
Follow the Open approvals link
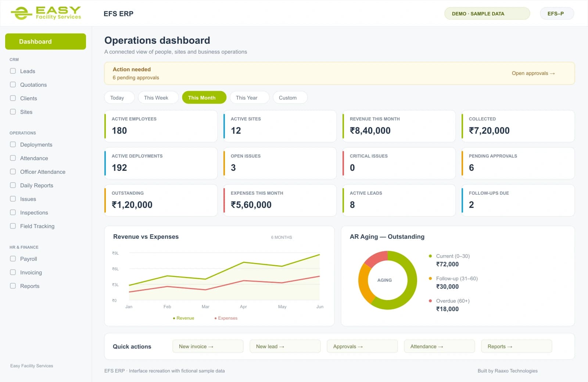[533, 73]
